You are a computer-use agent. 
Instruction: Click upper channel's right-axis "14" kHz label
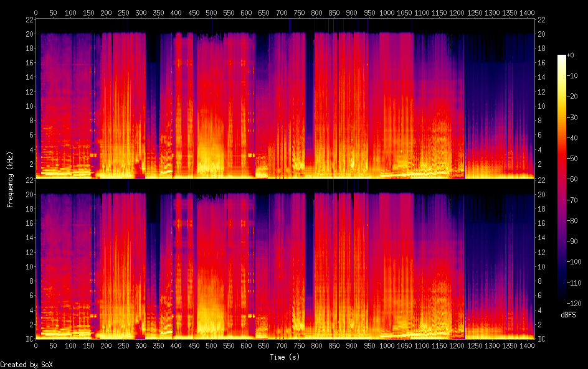(541, 77)
